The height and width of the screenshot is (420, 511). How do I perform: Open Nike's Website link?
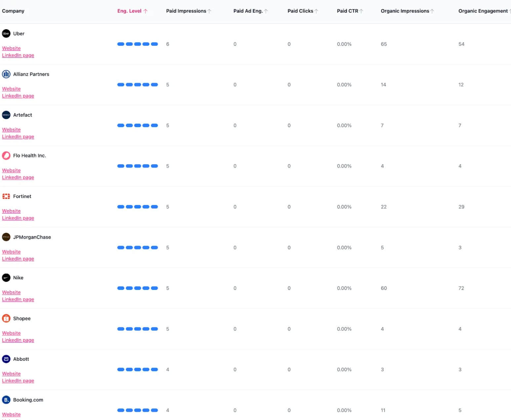click(11, 292)
